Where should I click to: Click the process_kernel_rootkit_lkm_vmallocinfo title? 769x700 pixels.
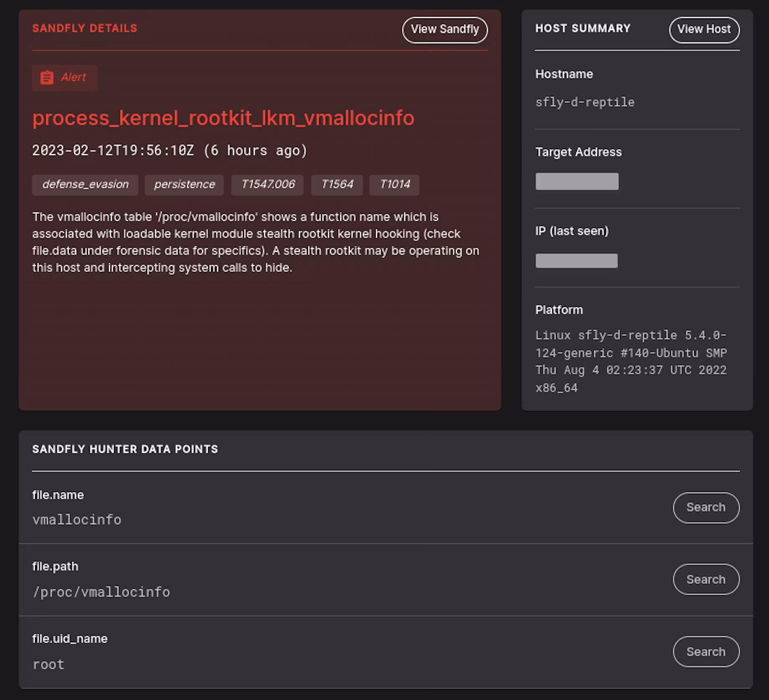tap(223, 118)
